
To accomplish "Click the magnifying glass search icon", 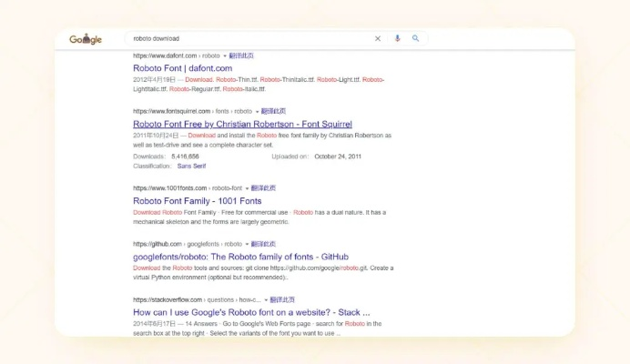I will tap(416, 39).
